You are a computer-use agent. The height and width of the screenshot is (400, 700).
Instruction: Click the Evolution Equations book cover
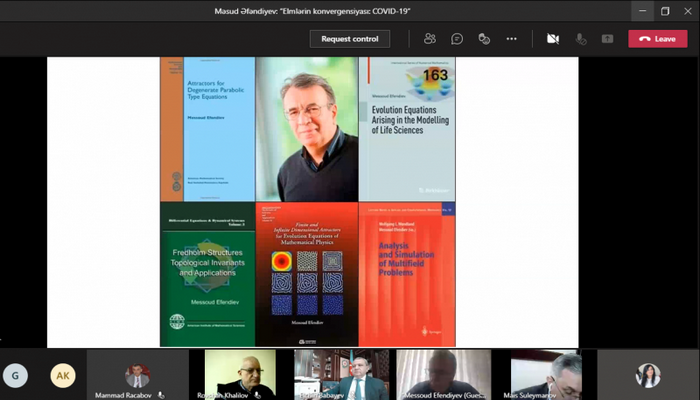tap(406, 129)
